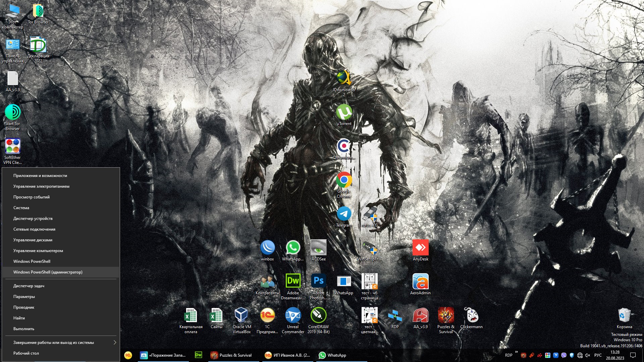
Task: Select Start Tor Browser shortcut
Action: pyautogui.click(x=13, y=118)
